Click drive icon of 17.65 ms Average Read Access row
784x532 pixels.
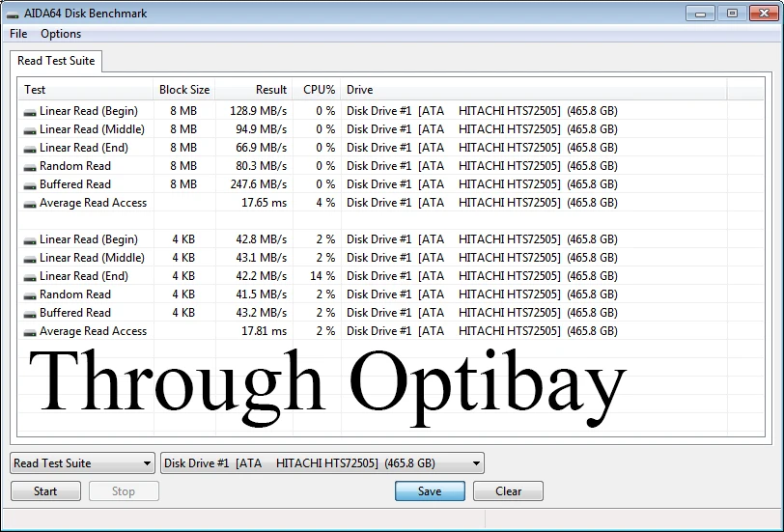coord(30,204)
